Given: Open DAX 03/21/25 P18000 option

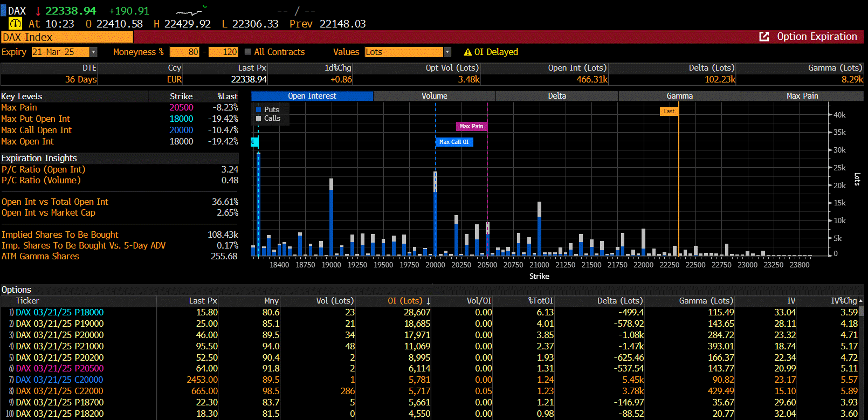Looking at the screenshot, I should click(x=59, y=312).
